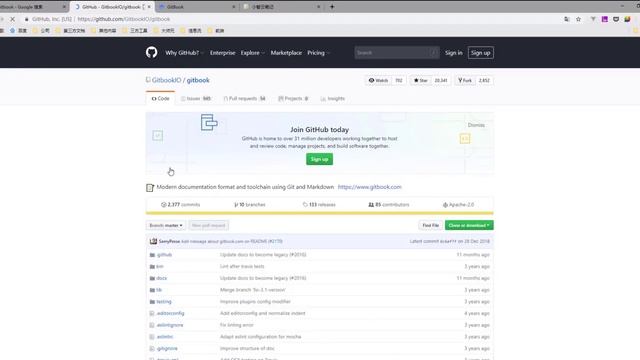Click the folder icon next to lib
Viewport: 640px width, 360px height.
[x=152, y=290]
